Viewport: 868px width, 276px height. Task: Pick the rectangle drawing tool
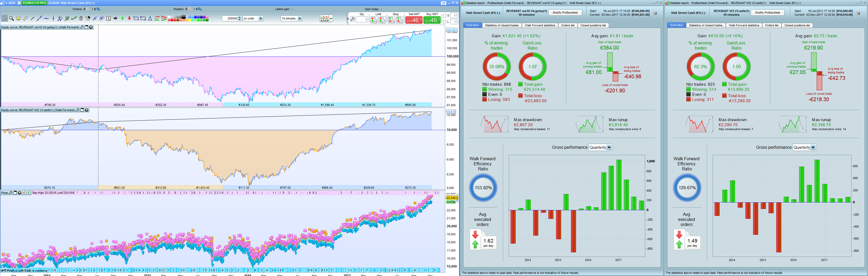tap(143, 19)
